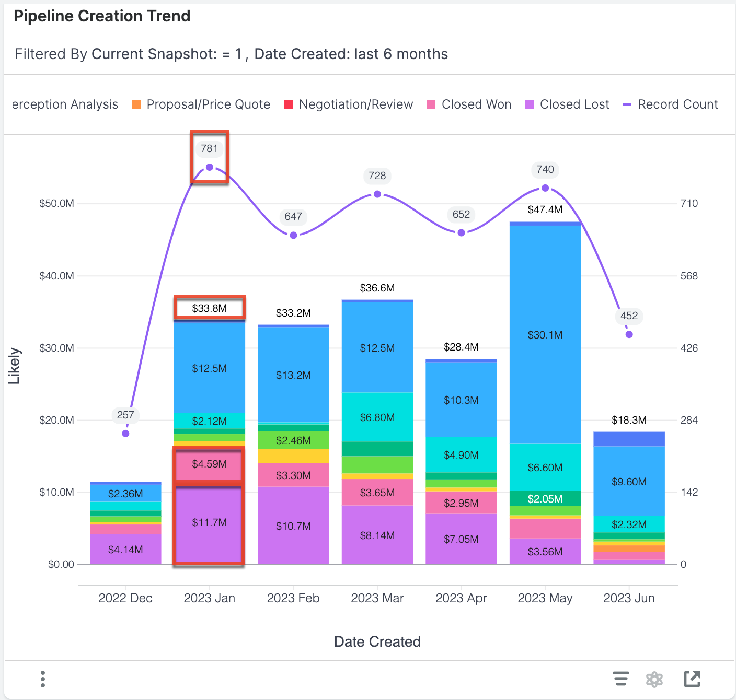Toggle the Closed Lost series via its legend label
Viewport: 736px width, 700px height.
coord(574,104)
